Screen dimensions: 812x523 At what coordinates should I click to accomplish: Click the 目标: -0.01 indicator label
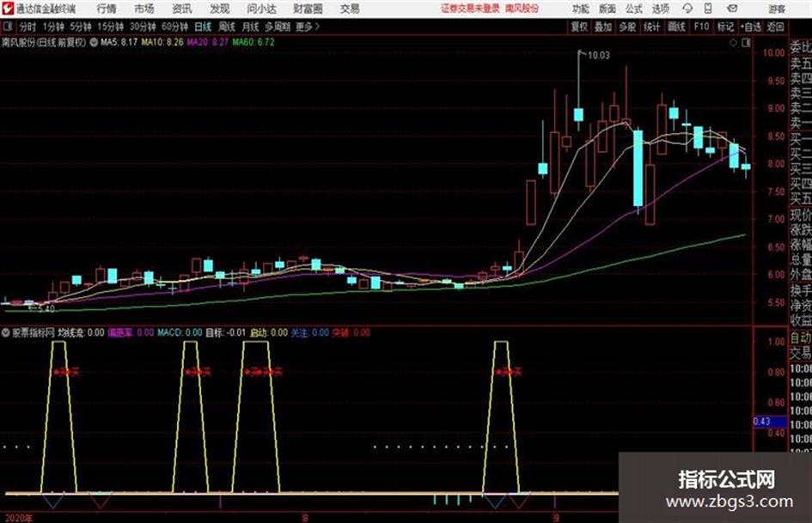[225, 332]
